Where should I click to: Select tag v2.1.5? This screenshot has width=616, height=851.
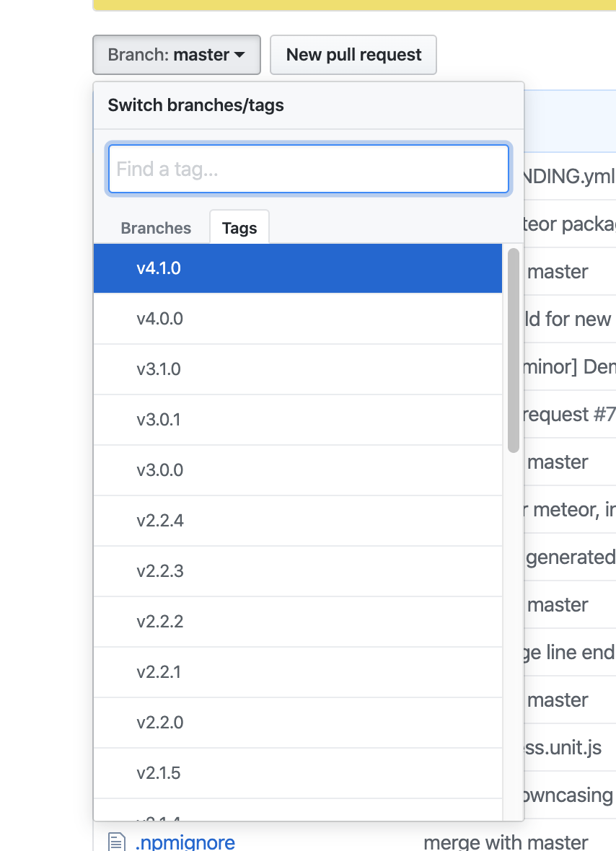[x=298, y=773]
